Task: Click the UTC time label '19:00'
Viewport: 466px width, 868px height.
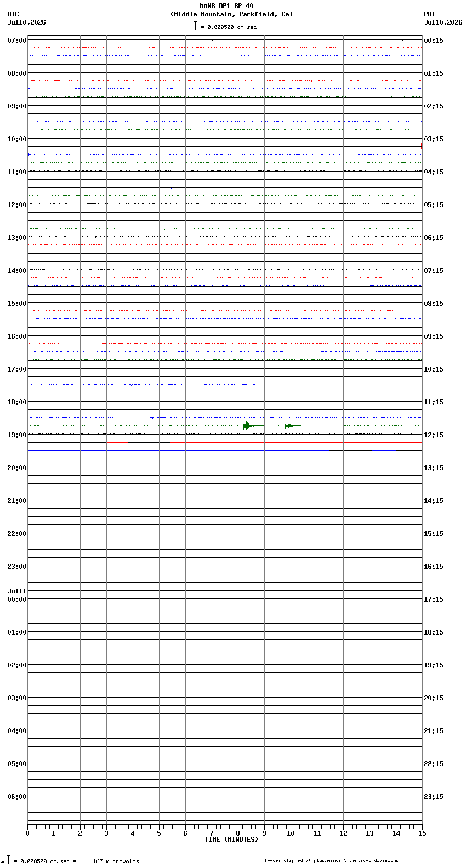Action: (x=17, y=435)
